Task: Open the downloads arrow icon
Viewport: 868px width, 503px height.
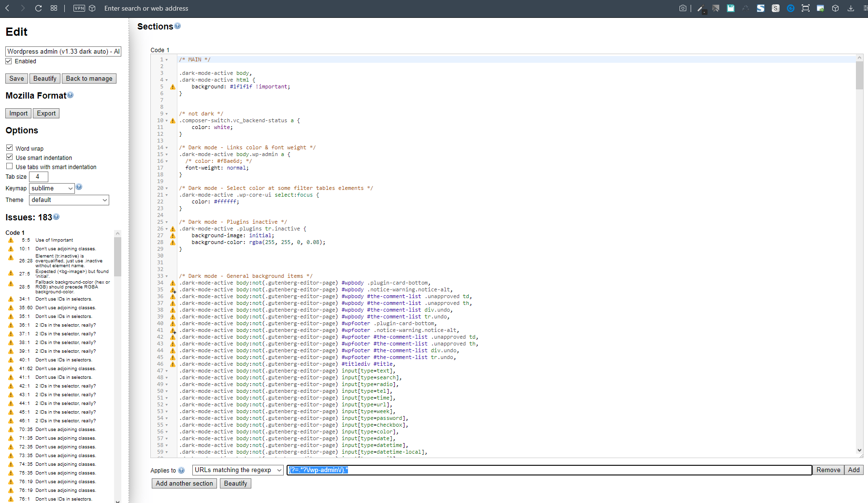Action: point(851,8)
